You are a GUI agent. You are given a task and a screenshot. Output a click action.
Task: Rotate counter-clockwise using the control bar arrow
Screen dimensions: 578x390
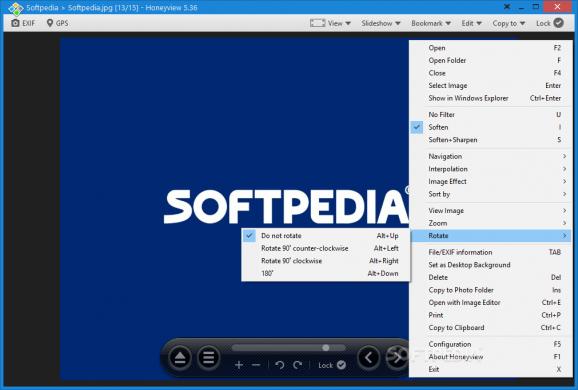(x=280, y=365)
